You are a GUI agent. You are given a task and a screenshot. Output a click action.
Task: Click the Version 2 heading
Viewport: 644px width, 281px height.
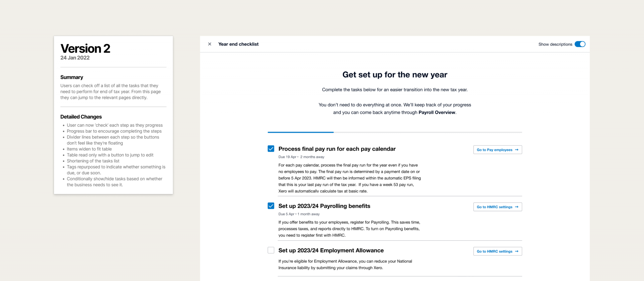(x=85, y=49)
